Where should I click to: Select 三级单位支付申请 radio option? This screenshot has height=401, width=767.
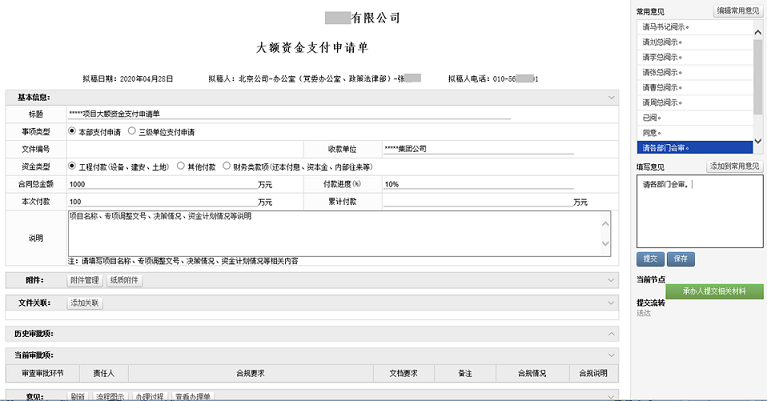131,131
